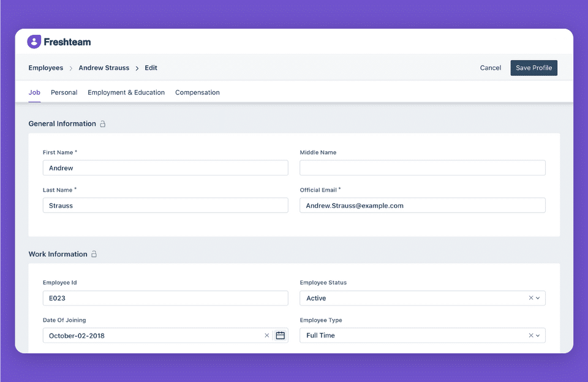Cancel editing the profile
The image size is (588, 382).
[x=490, y=68]
